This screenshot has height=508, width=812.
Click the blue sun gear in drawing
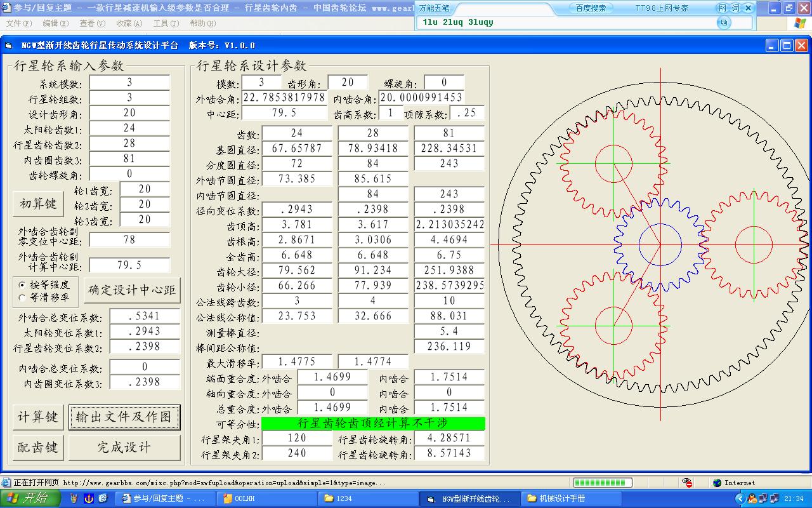click(x=660, y=244)
